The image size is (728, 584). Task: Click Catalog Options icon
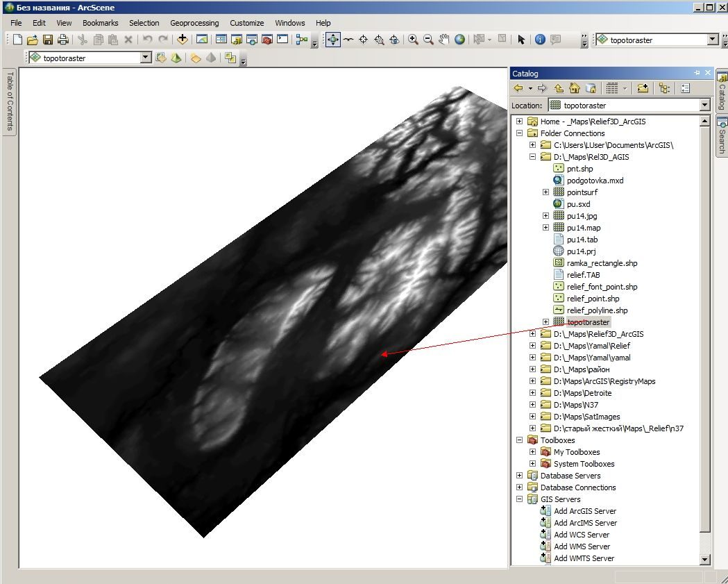point(685,87)
